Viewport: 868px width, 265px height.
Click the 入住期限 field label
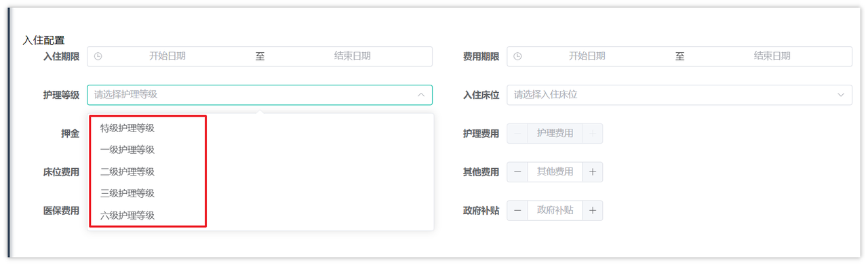(61, 56)
